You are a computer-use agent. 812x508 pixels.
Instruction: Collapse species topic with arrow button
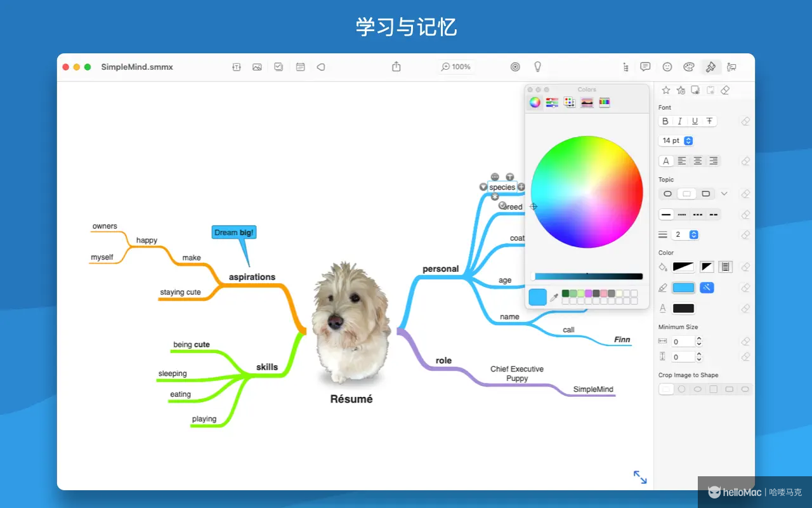tap(483, 187)
